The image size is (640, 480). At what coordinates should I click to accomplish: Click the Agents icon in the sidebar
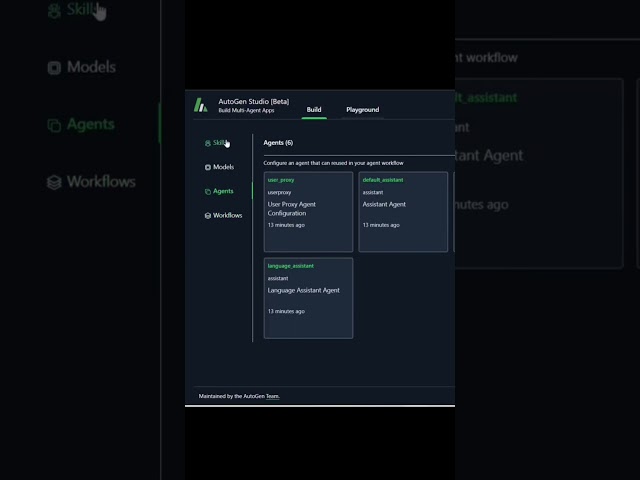208,191
